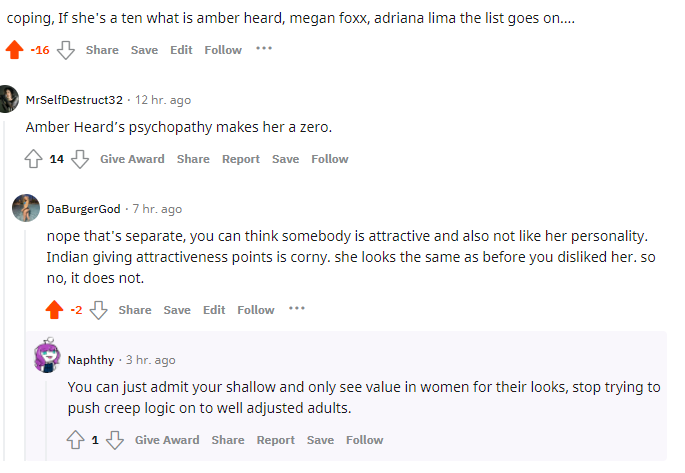Image resolution: width=685 pixels, height=473 pixels.
Task: Follow MrSelfDestruct32's comment thread
Action: coord(330,159)
